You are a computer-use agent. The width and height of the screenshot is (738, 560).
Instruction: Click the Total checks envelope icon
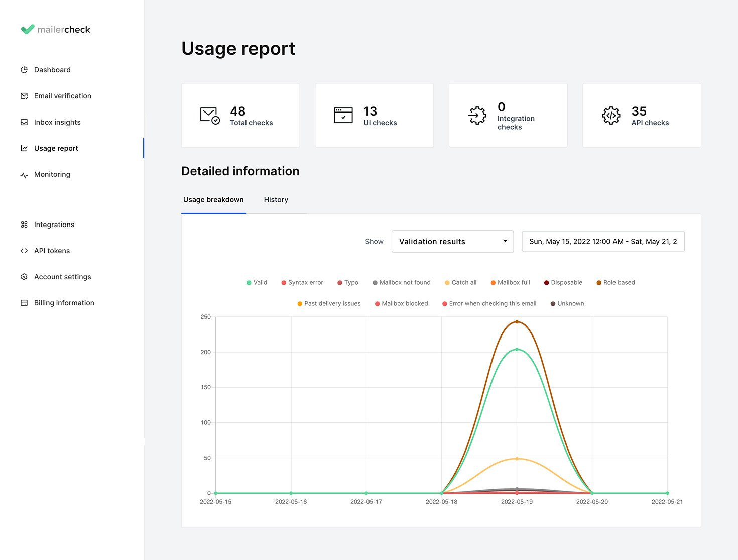pyautogui.click(x=210, y=116)
